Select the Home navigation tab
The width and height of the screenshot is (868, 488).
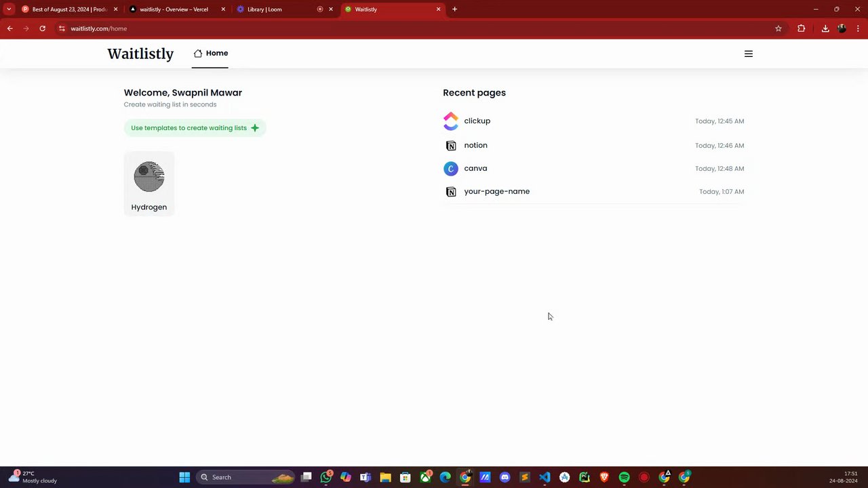point(210,54)
